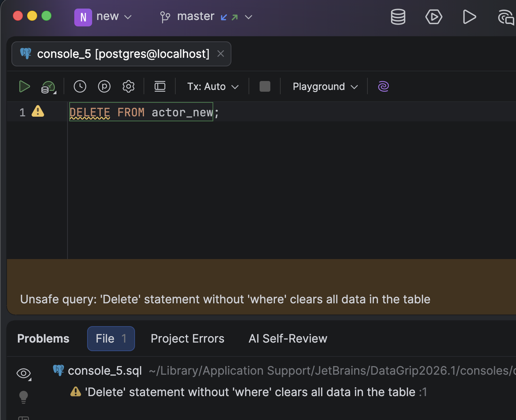The width and height of the screenshot is (516, 420).
Task: Click the actor_new table name in query
Action: (182, 112)
